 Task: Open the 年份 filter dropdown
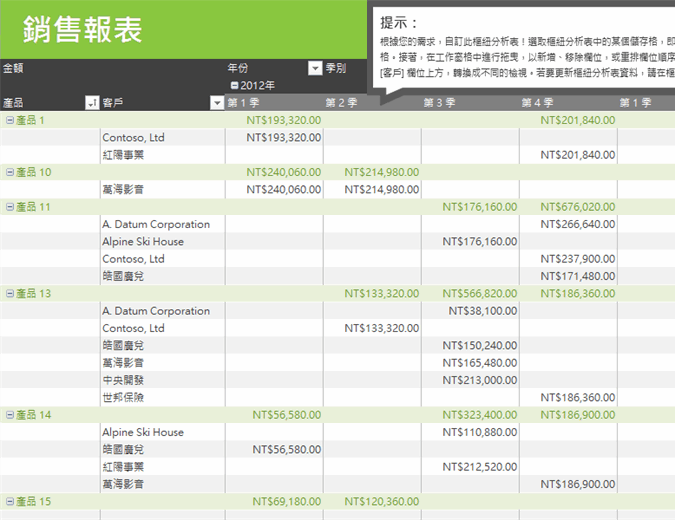click(x=315, y=69)
